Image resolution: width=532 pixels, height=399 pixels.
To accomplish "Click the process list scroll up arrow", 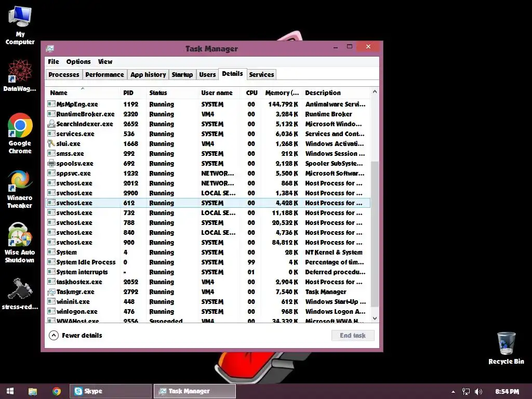I will click(375, 91).
